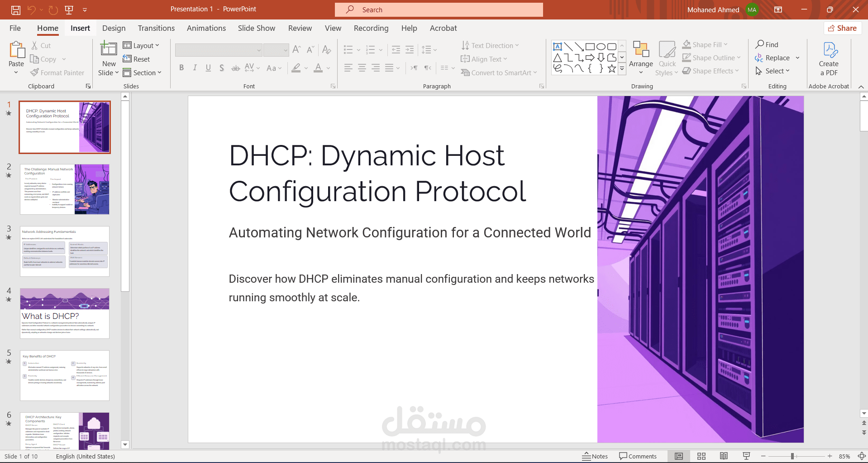Open the Animations tab

[206, 28]
